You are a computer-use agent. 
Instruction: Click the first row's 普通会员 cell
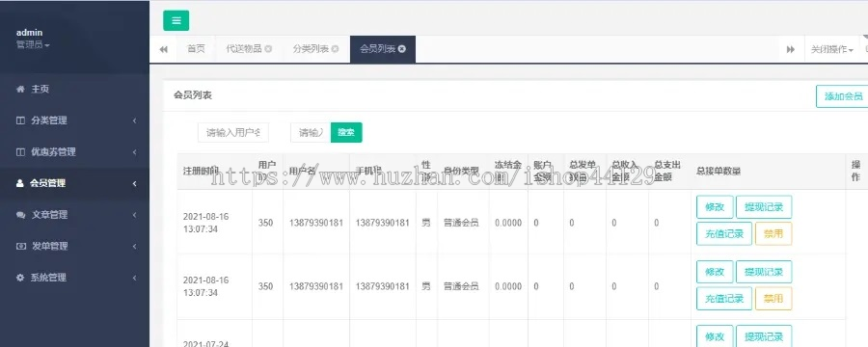click(461, 223)
